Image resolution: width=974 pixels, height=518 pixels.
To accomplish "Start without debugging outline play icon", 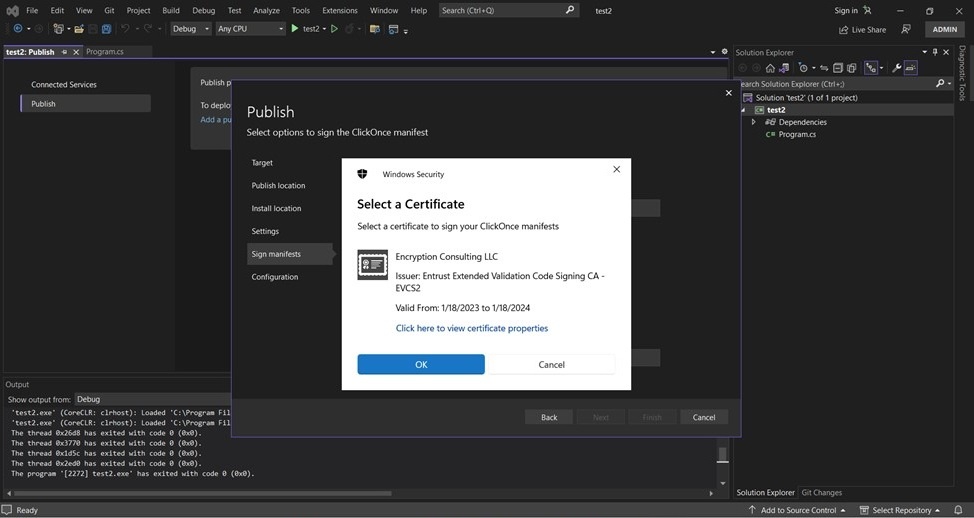I will (334, 29).
